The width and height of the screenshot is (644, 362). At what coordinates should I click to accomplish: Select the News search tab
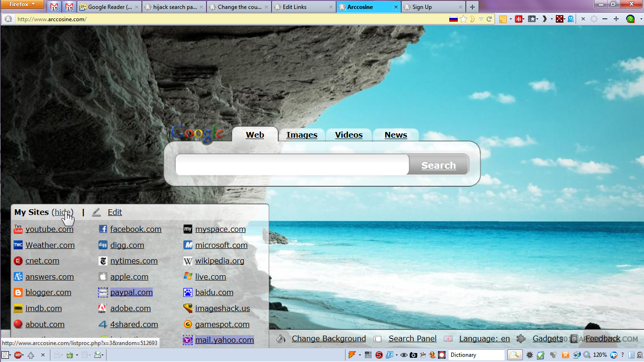point(396,135)
